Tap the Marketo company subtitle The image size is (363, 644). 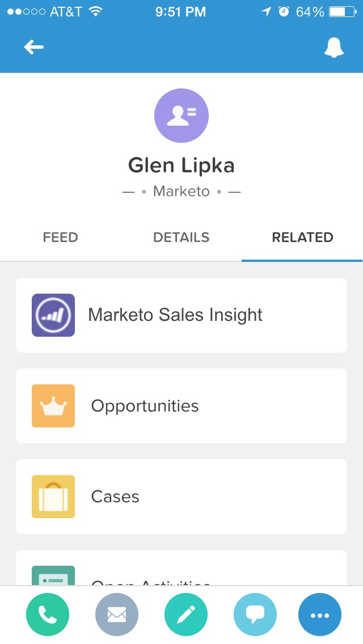click(x=181, y=192)
